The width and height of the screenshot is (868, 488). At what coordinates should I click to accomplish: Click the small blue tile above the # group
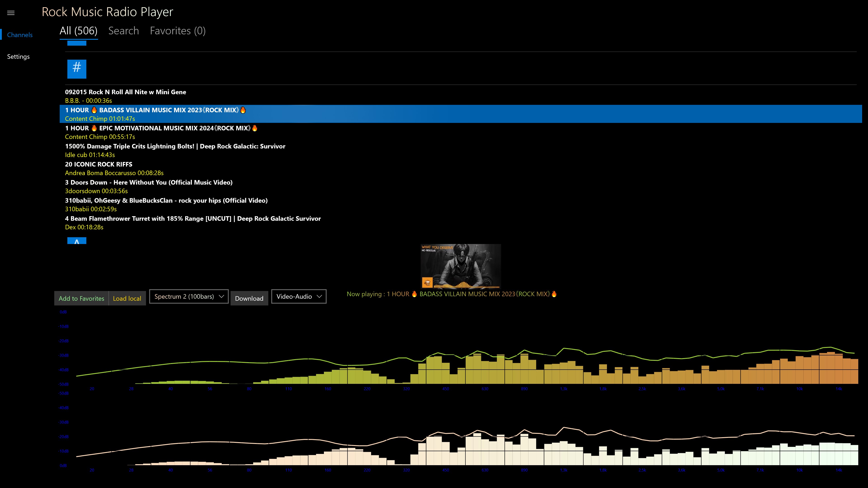point(76,43)
